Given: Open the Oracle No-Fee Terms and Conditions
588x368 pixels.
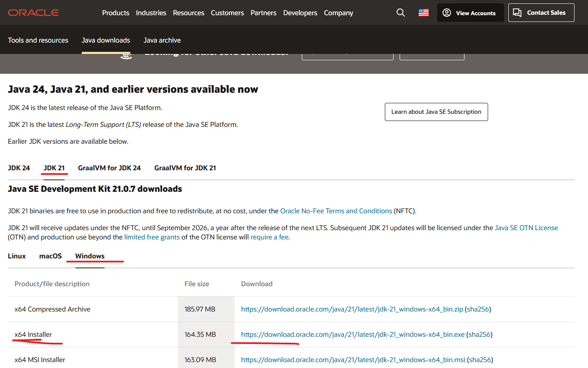Looking at the screenshot, I should 336,211.
